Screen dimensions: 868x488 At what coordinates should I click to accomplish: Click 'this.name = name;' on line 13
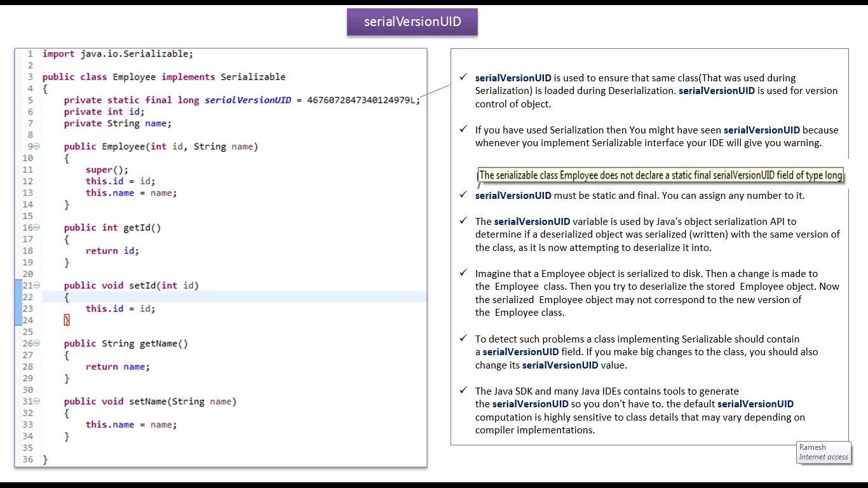[x=132, y=193]
